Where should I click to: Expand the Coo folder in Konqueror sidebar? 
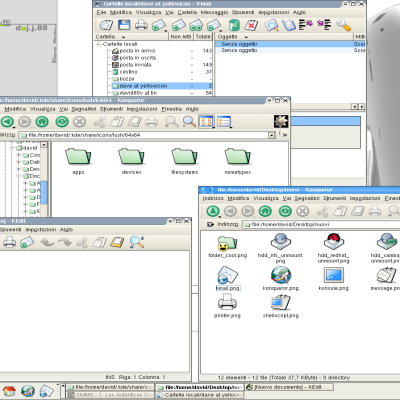click(x=19, y=155)
